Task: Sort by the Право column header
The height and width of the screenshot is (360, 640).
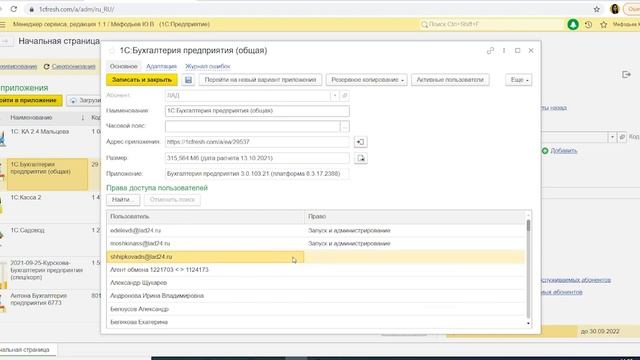Action: coord(415,217)
